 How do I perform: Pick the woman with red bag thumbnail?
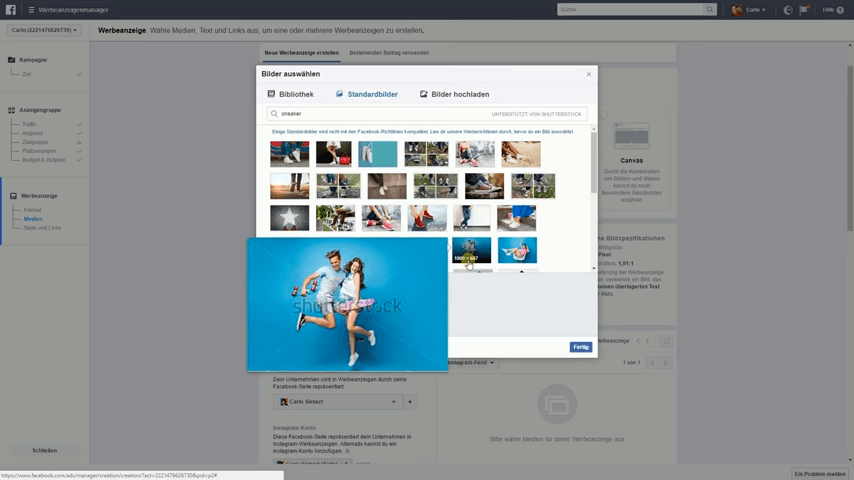[x=334, y=154]
